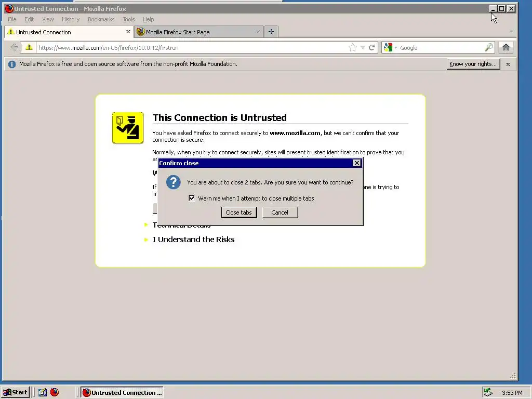This screenshot has width=532, height=399.
Task: Click the Back arrow navigation button
Action: (14, 47)
